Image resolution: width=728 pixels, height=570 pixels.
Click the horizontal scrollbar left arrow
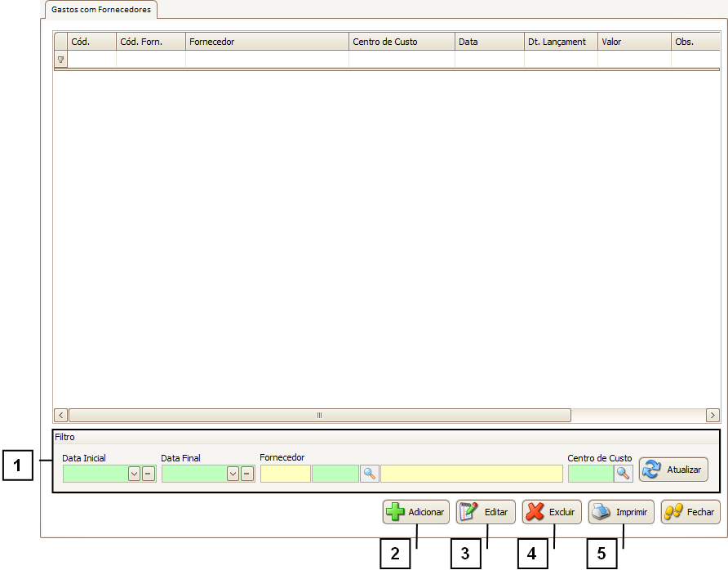60,415
